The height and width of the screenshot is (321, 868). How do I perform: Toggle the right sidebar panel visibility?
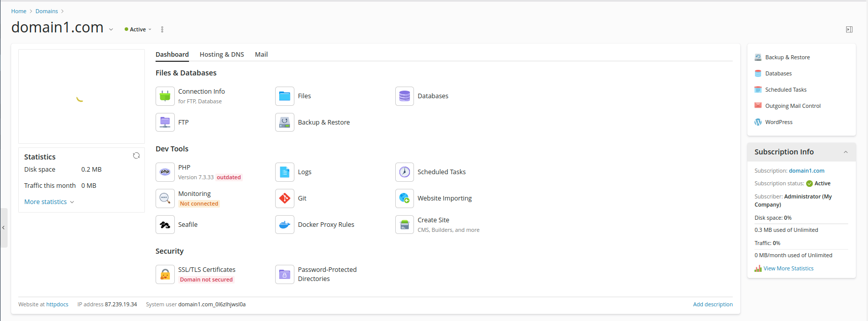(849, 29)
